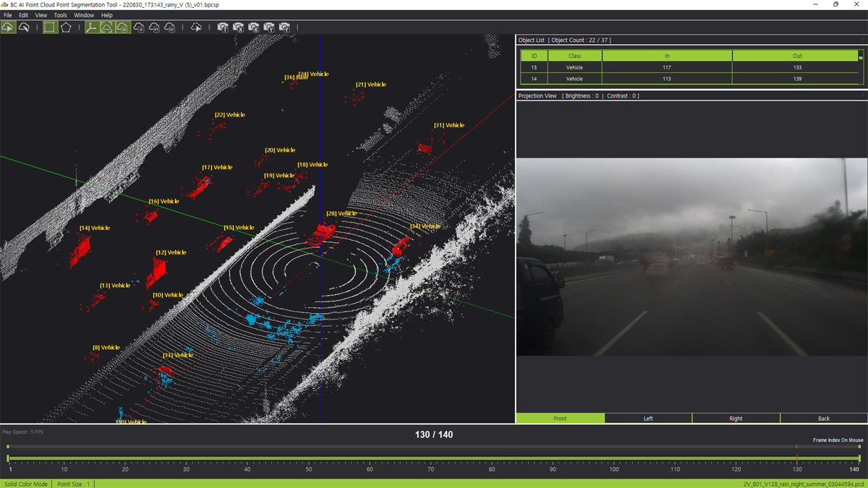
Task: Click the frame timeline slider bar
Action: coord(434,458)
